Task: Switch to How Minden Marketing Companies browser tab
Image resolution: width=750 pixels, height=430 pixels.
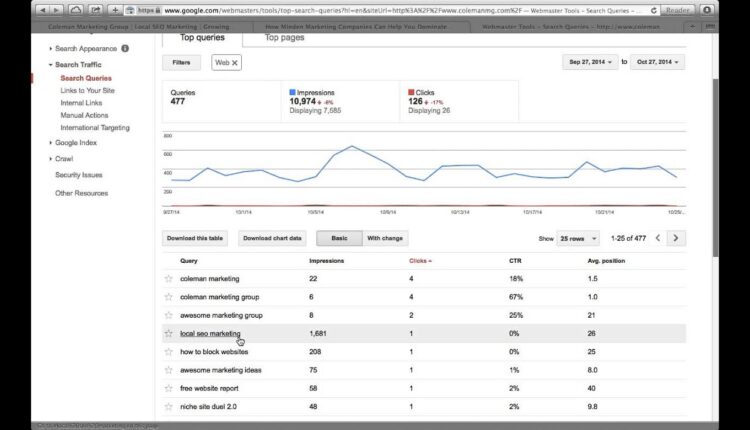Action: (x=356, y=27)
